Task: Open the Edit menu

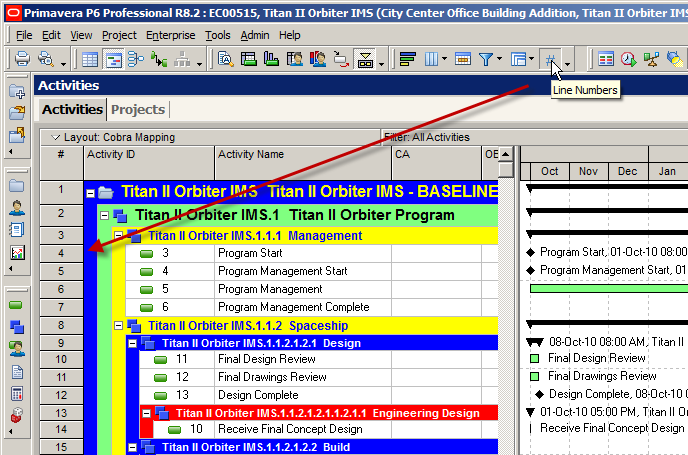Action: [51, 35]
